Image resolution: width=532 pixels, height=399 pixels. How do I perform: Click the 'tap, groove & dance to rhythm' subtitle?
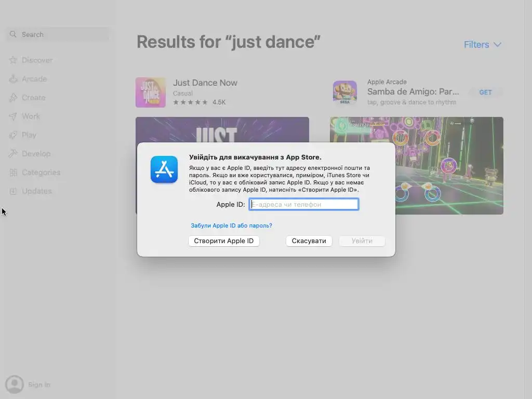411,102
